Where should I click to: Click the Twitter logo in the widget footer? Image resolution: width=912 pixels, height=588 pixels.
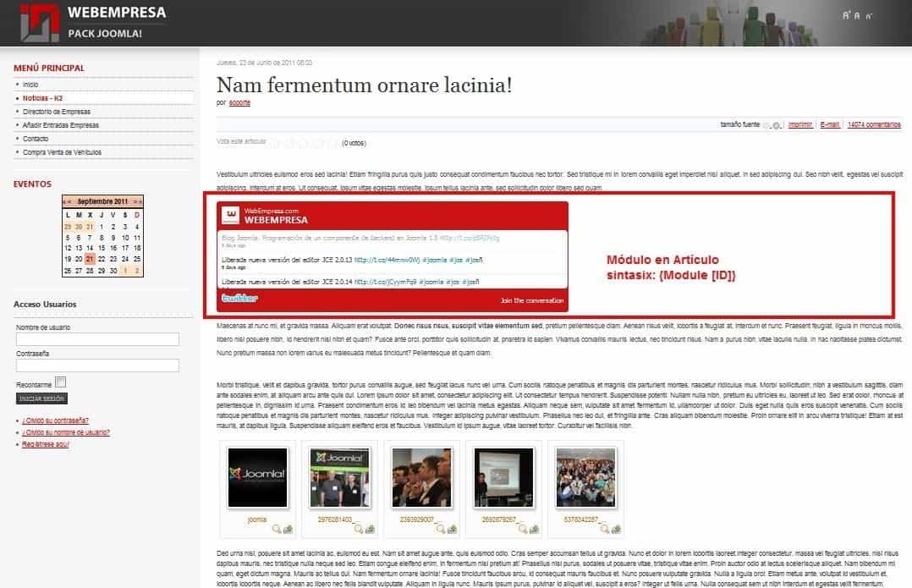pos(239,299)
